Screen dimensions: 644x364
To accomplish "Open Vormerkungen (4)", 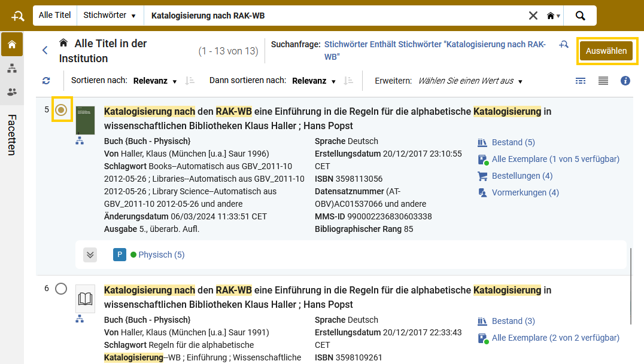I will click(x=525, y=192).
